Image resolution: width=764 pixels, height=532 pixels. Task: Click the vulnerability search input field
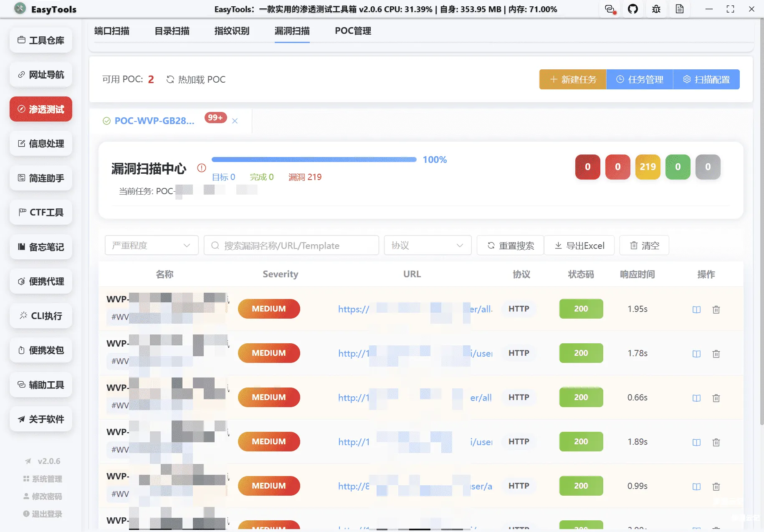tap(291, 245)
